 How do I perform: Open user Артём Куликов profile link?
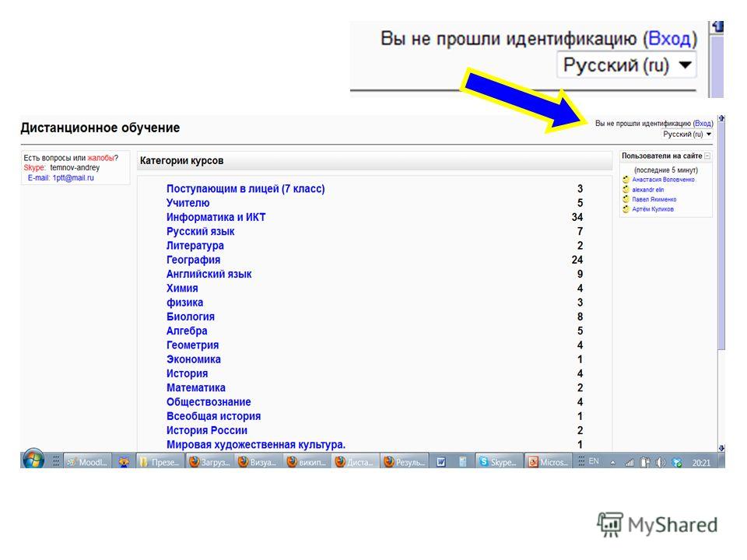653,209
